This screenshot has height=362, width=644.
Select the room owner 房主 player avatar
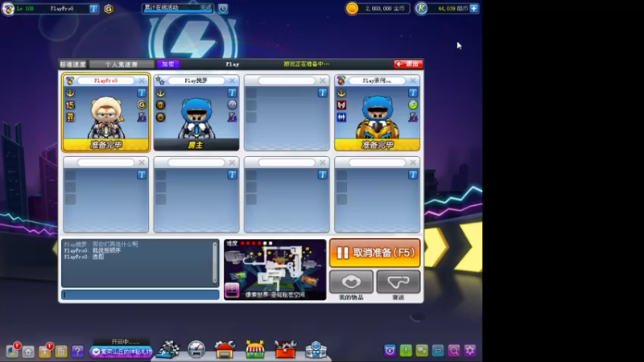point(196,118)
